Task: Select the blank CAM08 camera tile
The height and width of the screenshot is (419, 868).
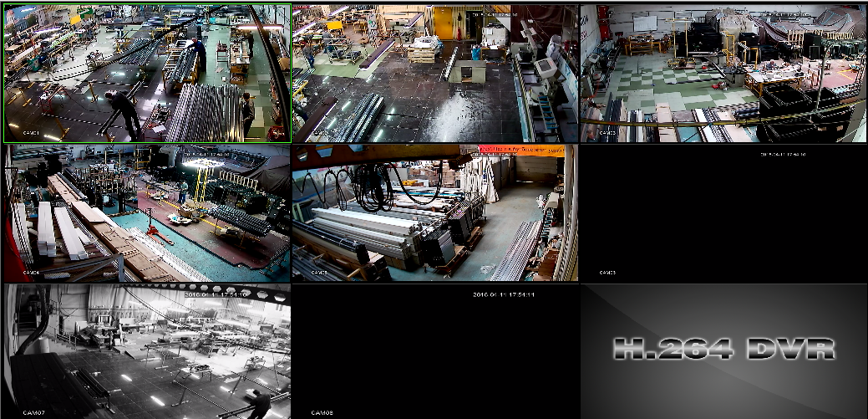Action: pyautogui.click(x=434, y=351)
